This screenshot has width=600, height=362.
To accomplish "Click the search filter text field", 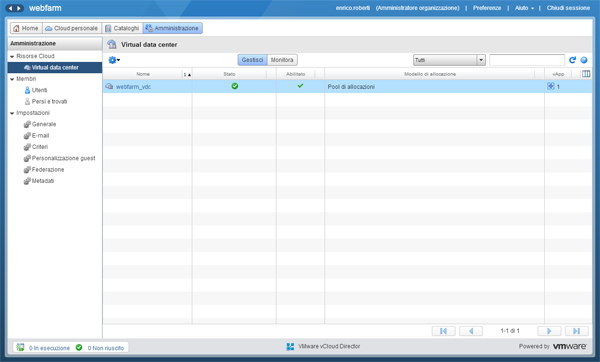I will click(527, 60).
